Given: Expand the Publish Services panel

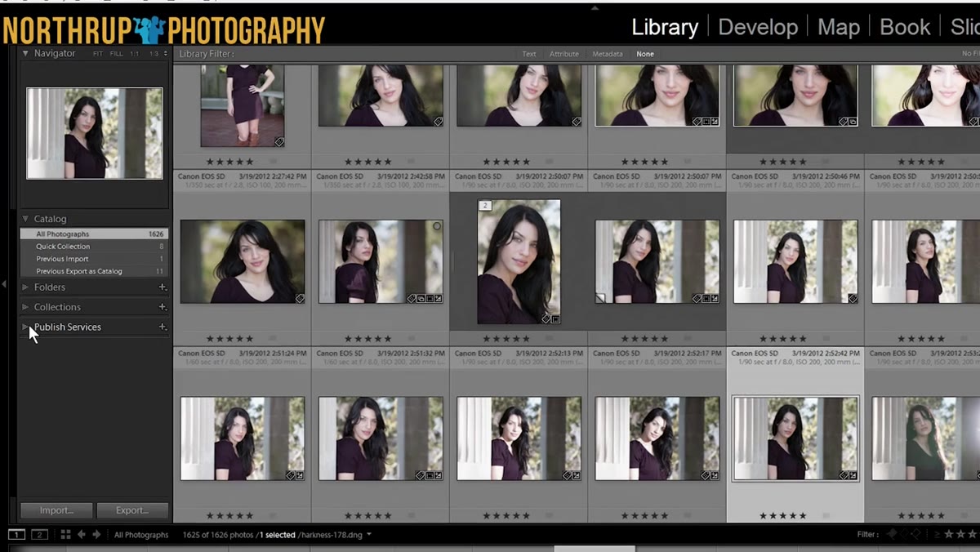Looking at the screenshot, I should coord(25,327).
